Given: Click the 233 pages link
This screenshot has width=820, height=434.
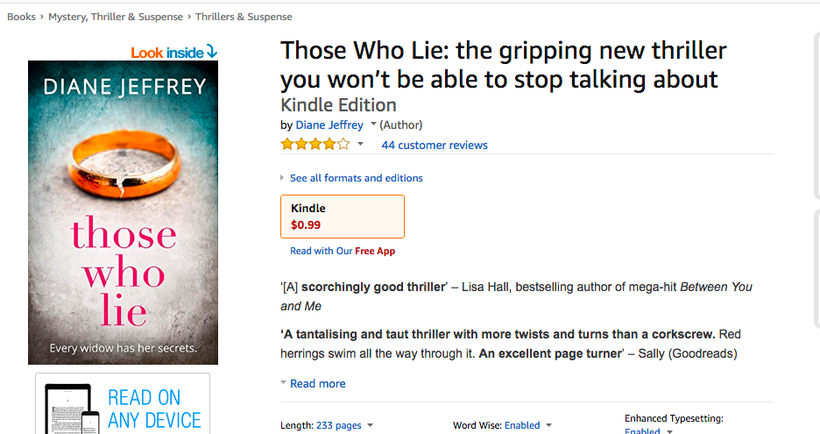Looking at the screenshot, I should click(338, 425).
